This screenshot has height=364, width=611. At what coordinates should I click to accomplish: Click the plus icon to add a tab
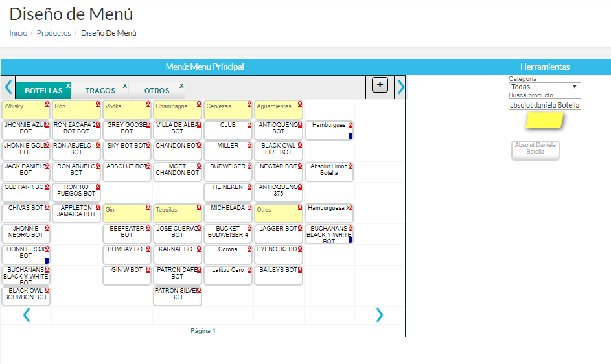380,85
